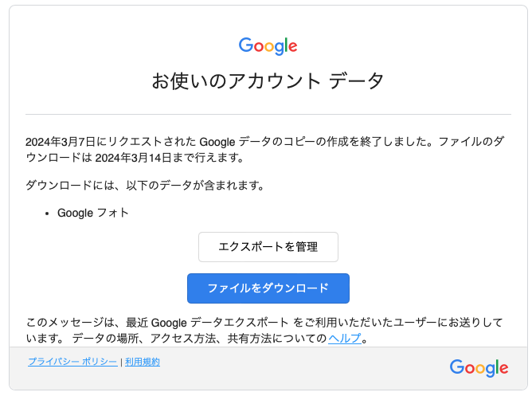Click the このメッセージは footer notice paragraph

264,330
